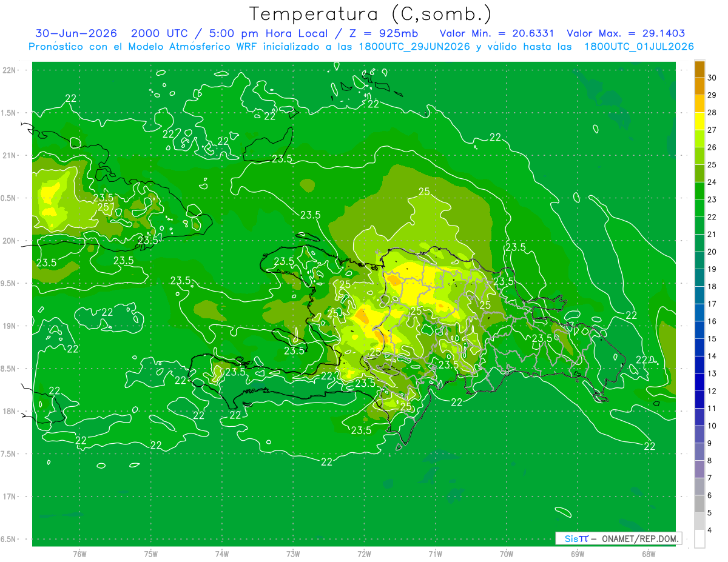This screenshot has height=562, width=728.
Task: Click color scale value "12"
Action: pos(712,391)
